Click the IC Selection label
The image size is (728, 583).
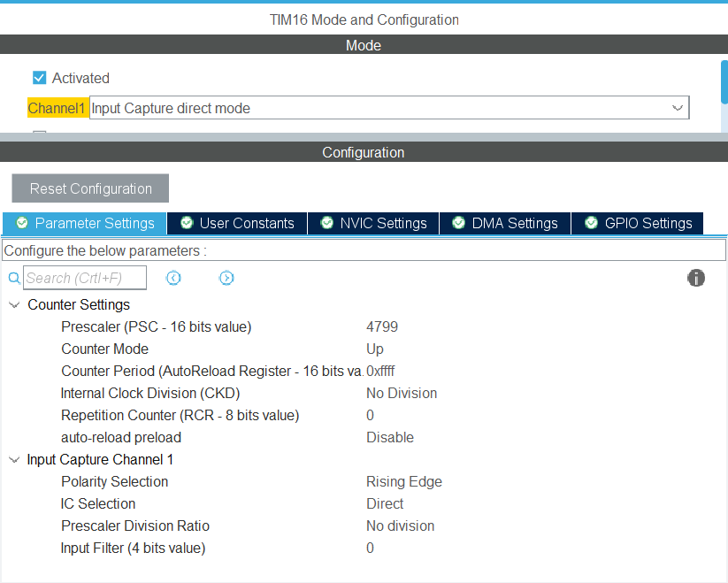(x=98, y=503)
